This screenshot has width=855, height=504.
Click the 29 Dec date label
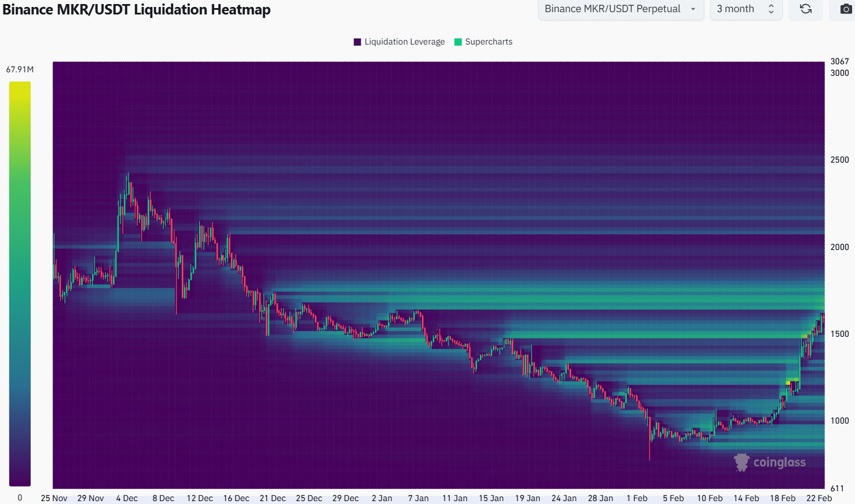click(x=346, y=498)
